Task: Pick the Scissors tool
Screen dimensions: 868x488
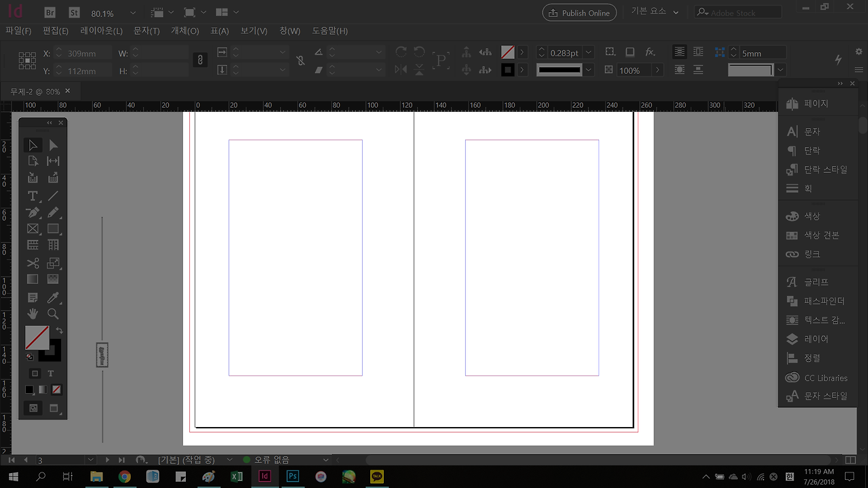Action: 32,263
